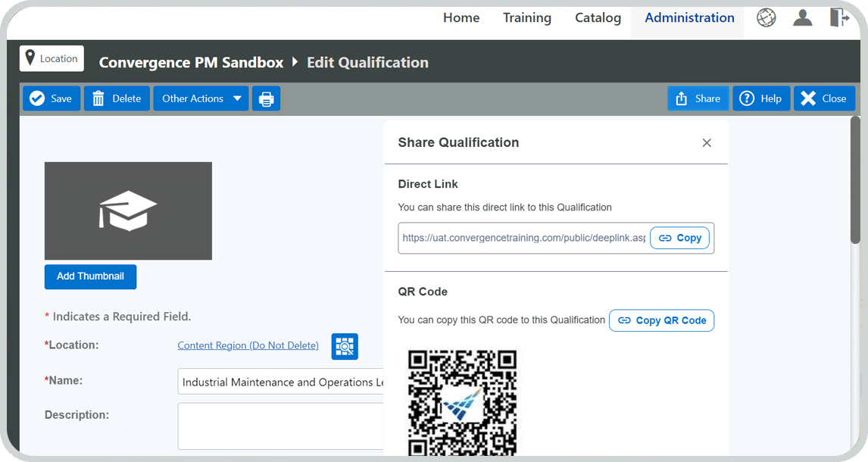
Task: Expand the Other Actions dropdown
Action: (201, 98)
